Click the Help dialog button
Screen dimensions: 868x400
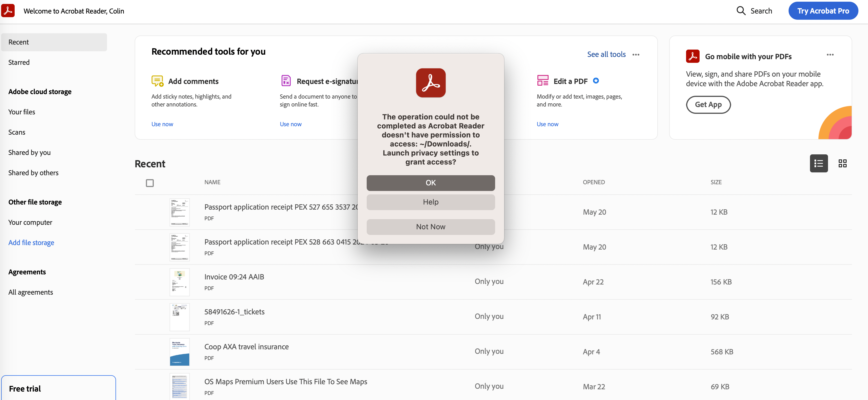pos(430,202)
